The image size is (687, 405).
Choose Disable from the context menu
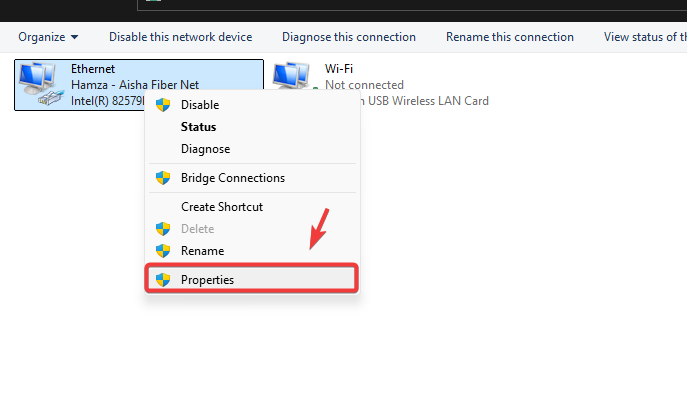[200, 105]
